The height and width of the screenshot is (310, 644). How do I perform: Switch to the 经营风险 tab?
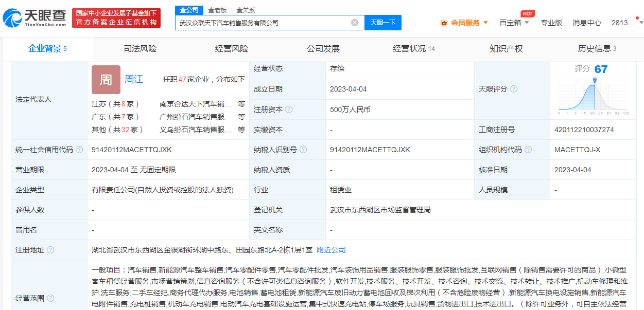232,49
